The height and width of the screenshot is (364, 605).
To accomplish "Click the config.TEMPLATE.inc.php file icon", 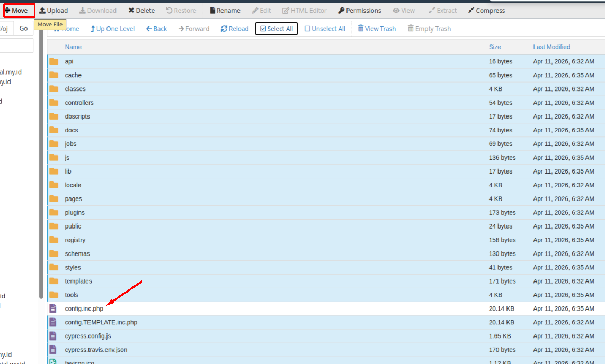I will pos(54,322).
